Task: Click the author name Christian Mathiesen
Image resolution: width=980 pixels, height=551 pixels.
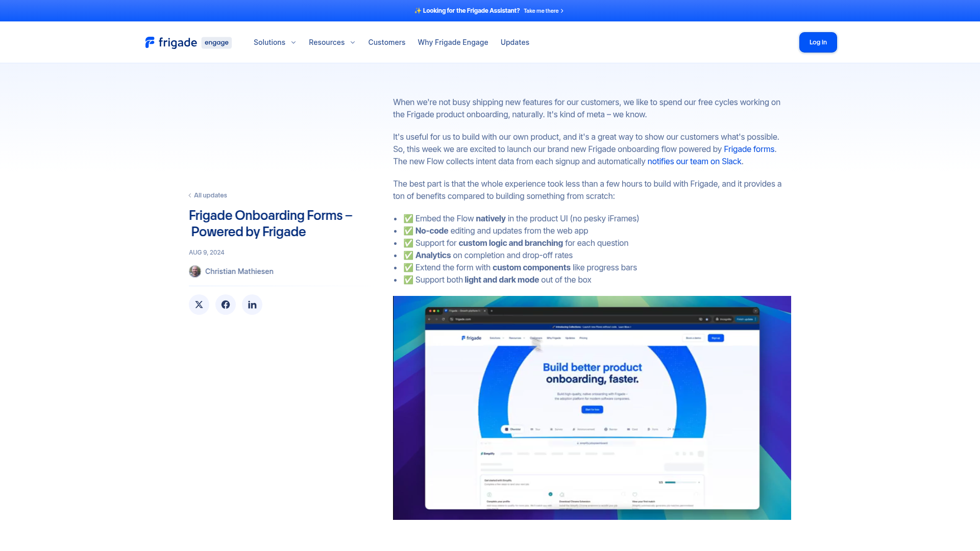Action: point(239,271)
